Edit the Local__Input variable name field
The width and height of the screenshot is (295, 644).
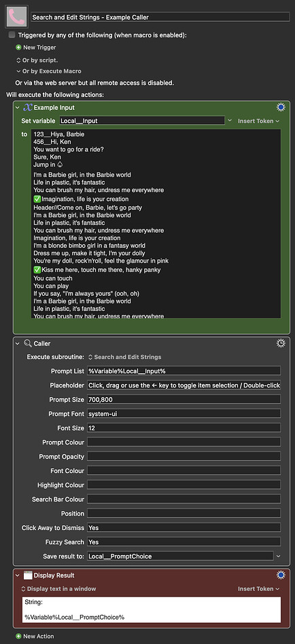pos(142,121)
